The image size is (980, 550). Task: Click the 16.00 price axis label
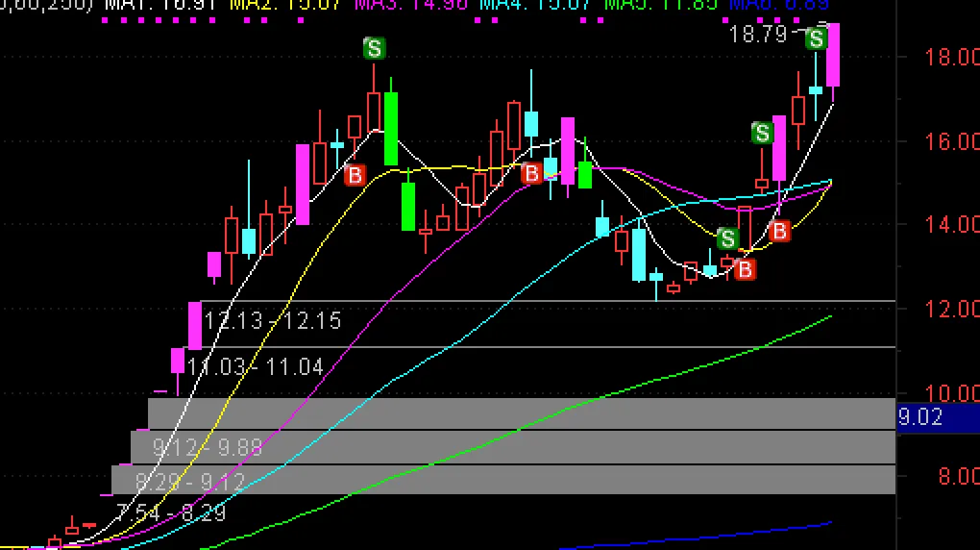[952, 141]
